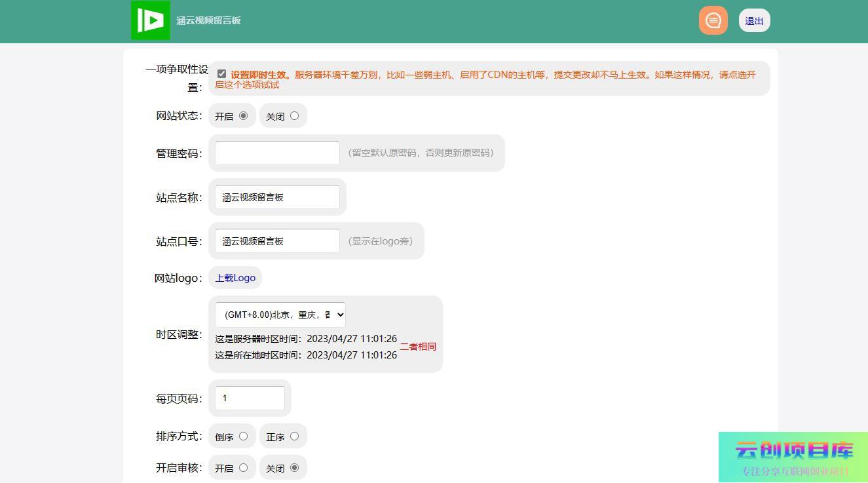This screenshot has width=868, height=483.
Task: Click the 上载Logo upload link
Action: pos(235,278)
